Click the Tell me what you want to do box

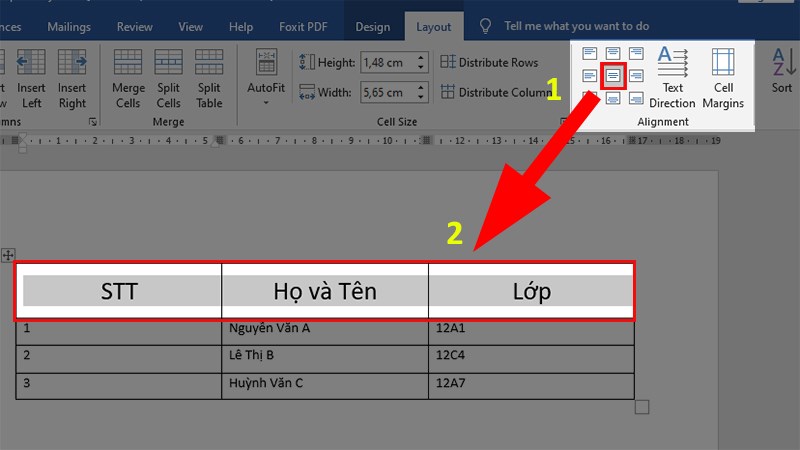(x=577, y=26)
